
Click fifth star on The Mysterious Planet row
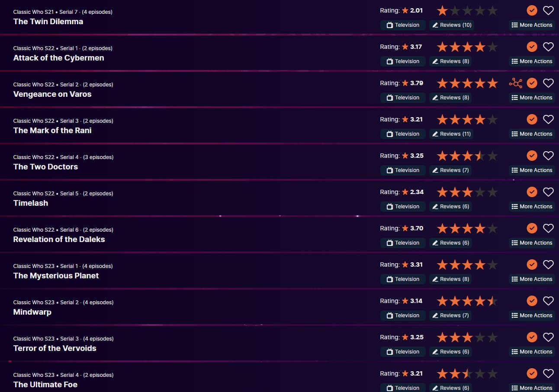pos(492,265)
